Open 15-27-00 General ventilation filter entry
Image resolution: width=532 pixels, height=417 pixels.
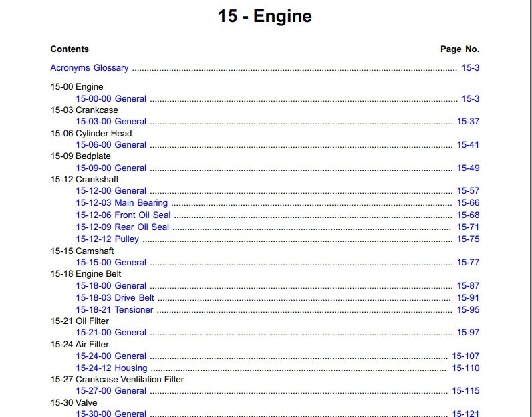[111, 390]
